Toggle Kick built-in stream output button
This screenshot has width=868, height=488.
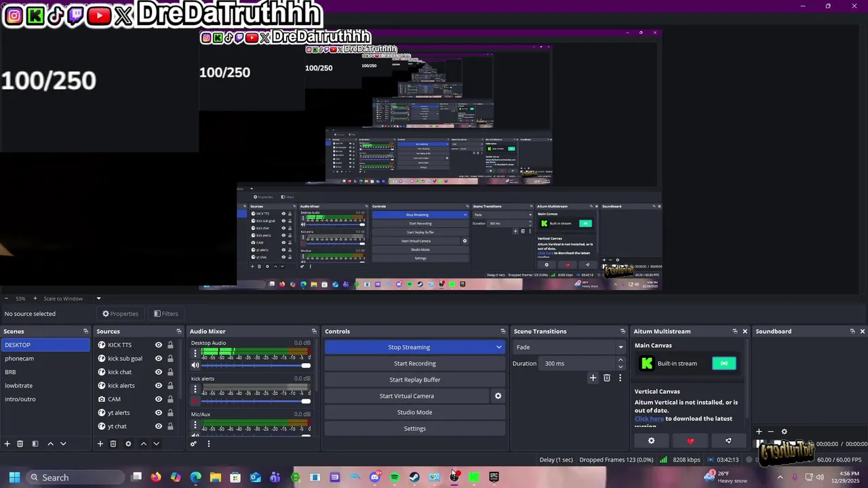point(724,363)
